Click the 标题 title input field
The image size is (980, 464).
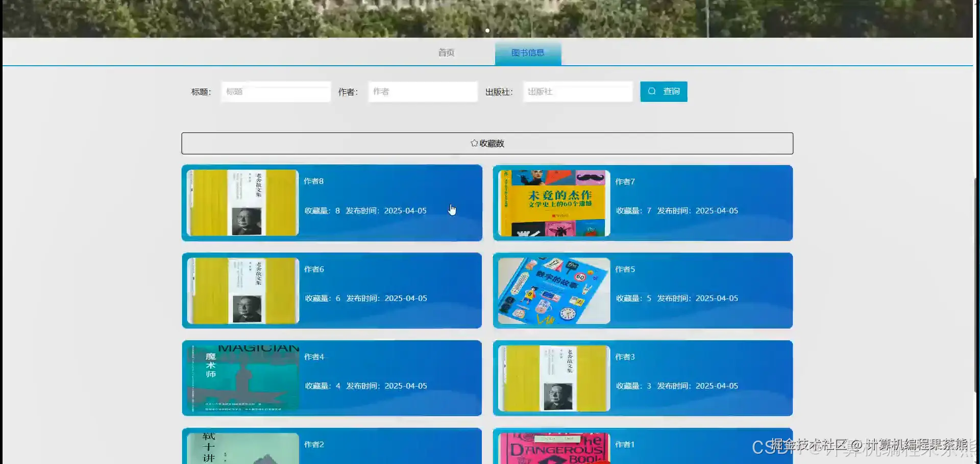click(x=275, y=92)
